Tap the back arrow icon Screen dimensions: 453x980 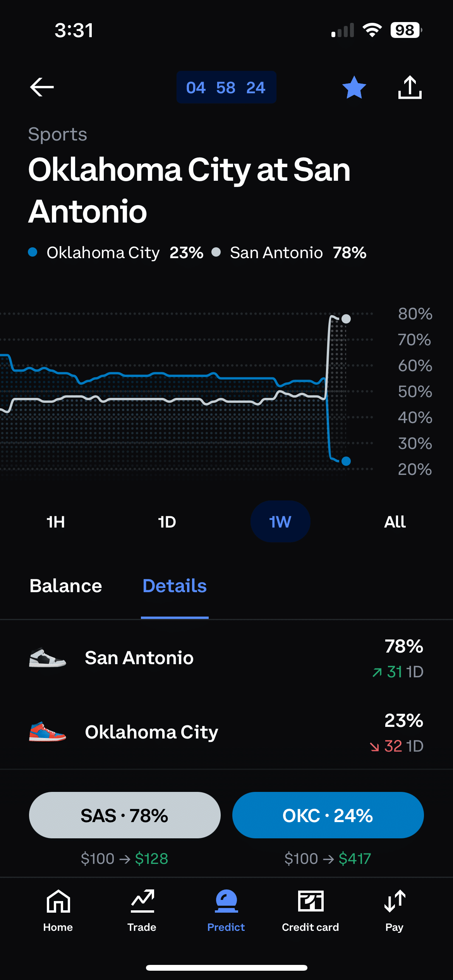point(42,87)
